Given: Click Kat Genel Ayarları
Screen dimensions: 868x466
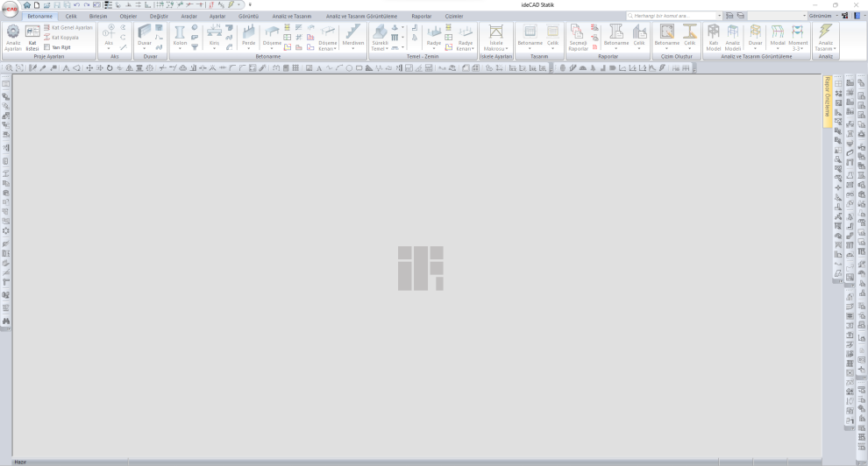Looking at the screenshot, I should pyautogui.click(x=68, y=28).
